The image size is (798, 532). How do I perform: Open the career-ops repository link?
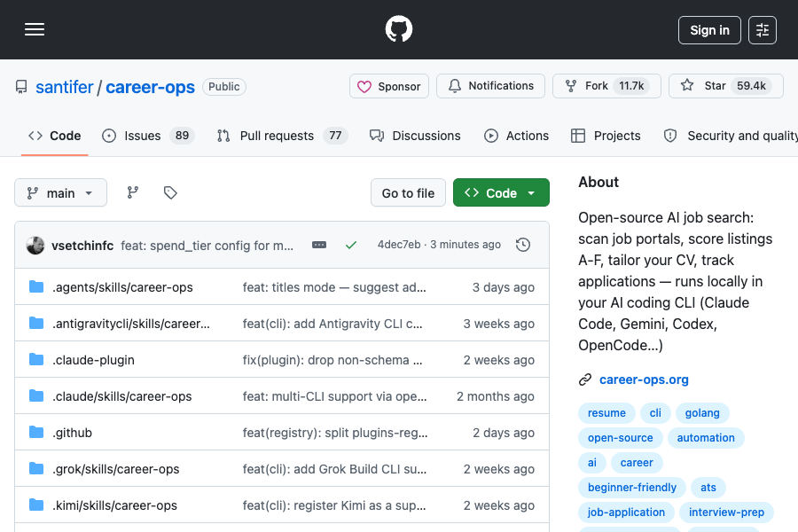pyautogui.click(x=150, y=87)
